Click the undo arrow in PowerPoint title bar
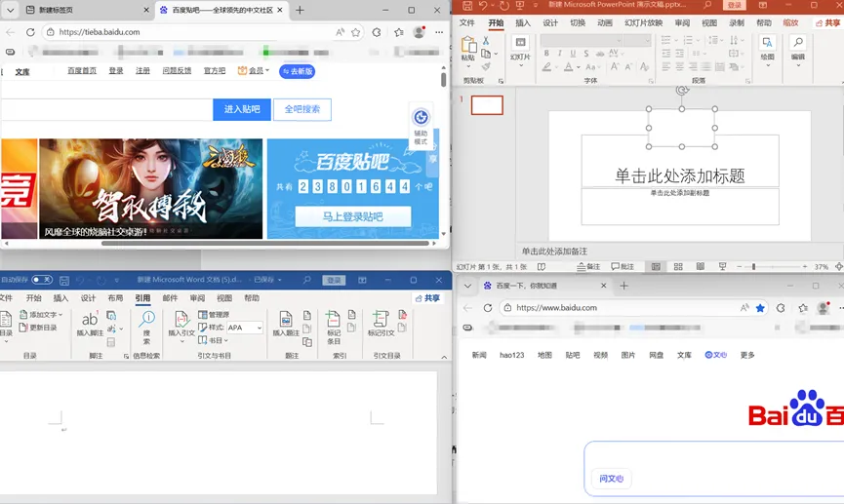This screenshot has height=504, width=844. click(x=482, y=6)
